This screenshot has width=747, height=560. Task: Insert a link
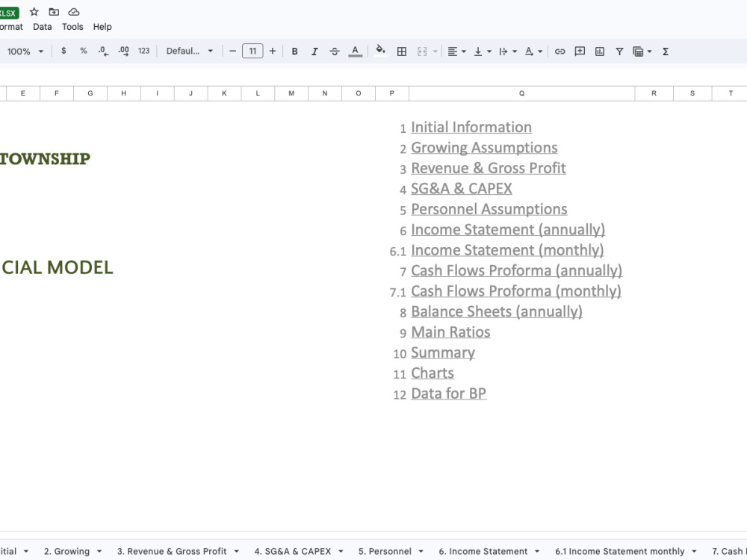[560, 52]
